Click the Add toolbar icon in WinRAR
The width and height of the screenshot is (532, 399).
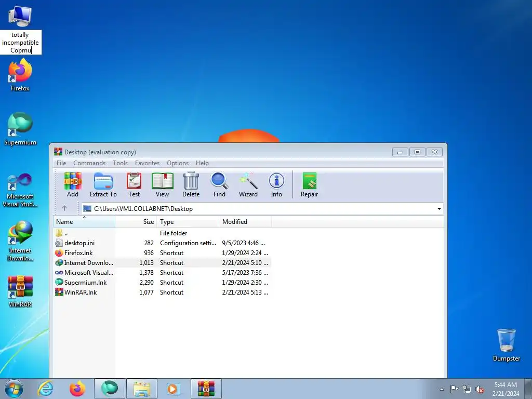[73, 184]
